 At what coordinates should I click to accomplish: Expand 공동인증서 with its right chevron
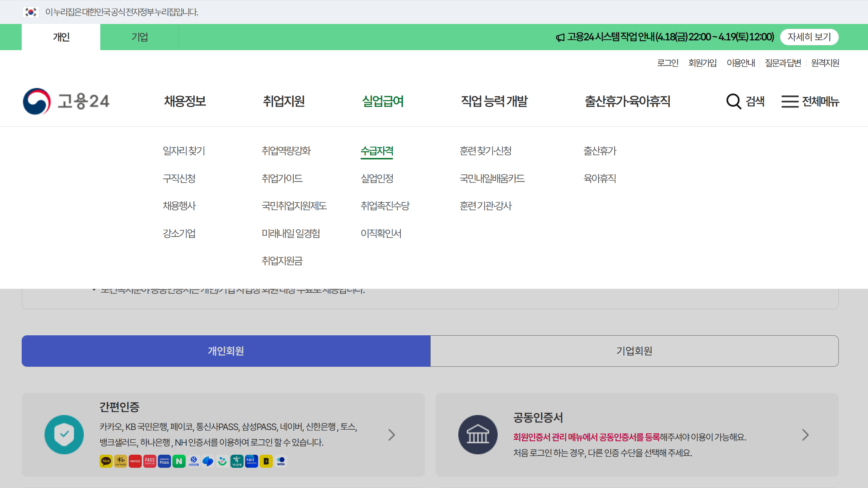pos(805,434)
